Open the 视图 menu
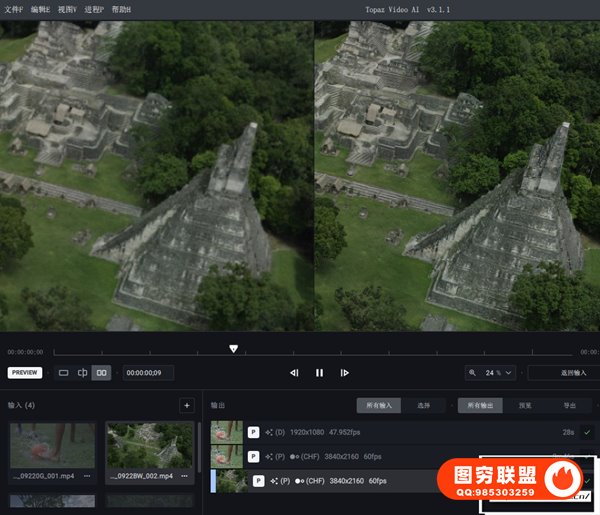The height and width of the screenshot is (515, 600). 67,8
